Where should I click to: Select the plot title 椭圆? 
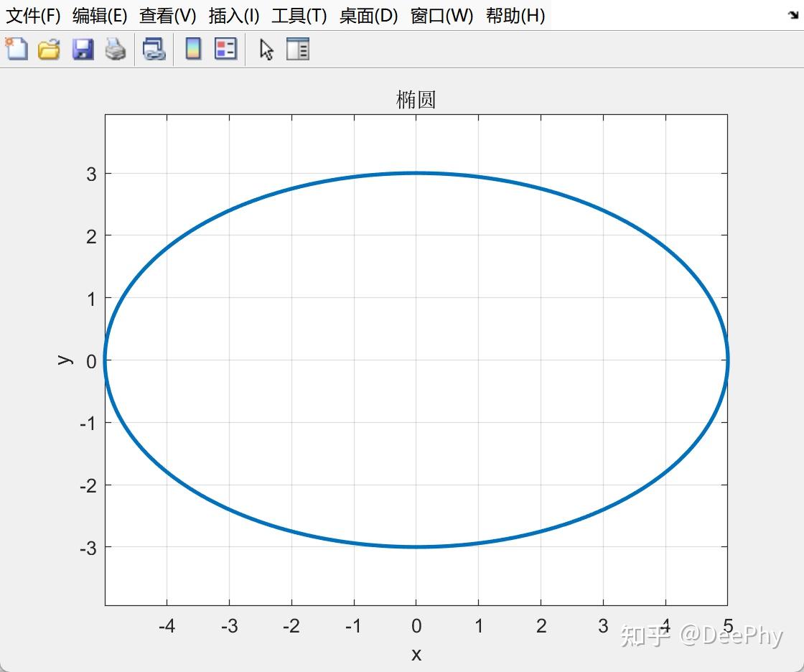pos(416,100)
